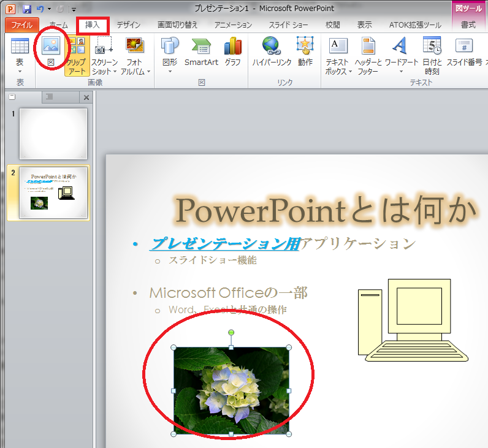Image resolution: width=488 pixels, height=448 pixels.
Task: Expand the 表 table dropdown arrow
Action: pyautogui.click(x=20, y=72)
